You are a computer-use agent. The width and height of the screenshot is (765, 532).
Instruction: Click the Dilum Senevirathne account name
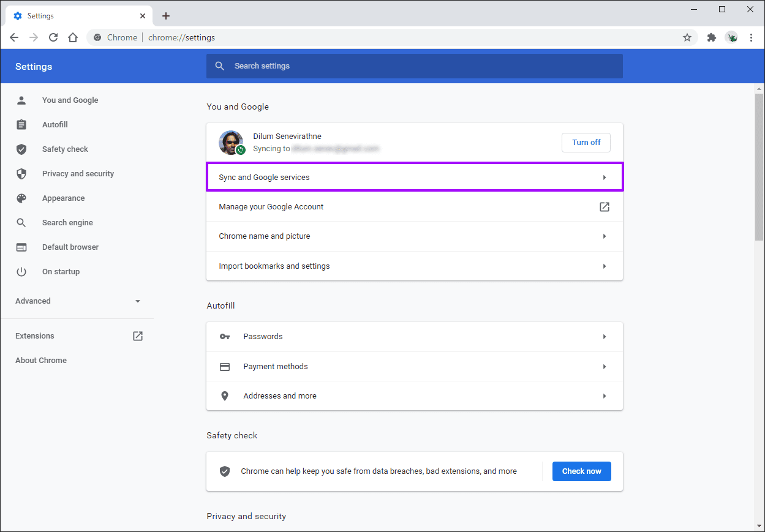(x=287, y=137)
